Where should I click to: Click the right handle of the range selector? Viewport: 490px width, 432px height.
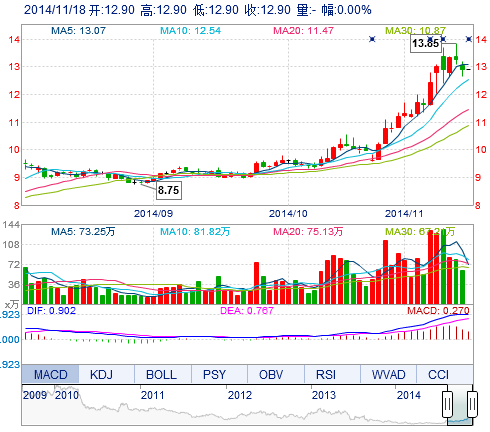pyautogui.click(x=472, y=405)
